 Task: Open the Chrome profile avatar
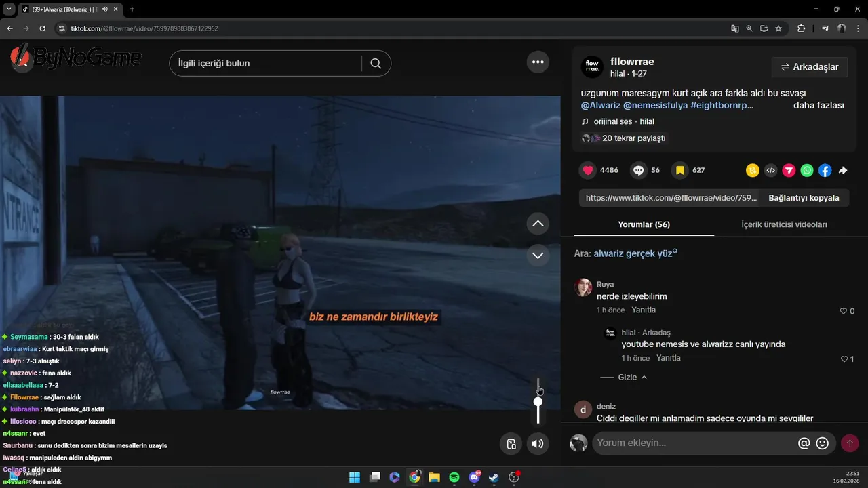click(842, 28)
